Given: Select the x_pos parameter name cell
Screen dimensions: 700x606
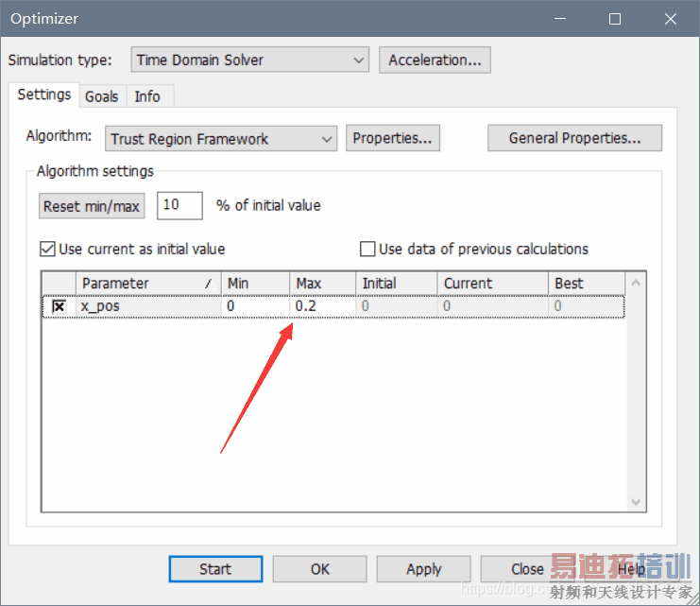Looking at the screenshot, I should click(148, 306).
